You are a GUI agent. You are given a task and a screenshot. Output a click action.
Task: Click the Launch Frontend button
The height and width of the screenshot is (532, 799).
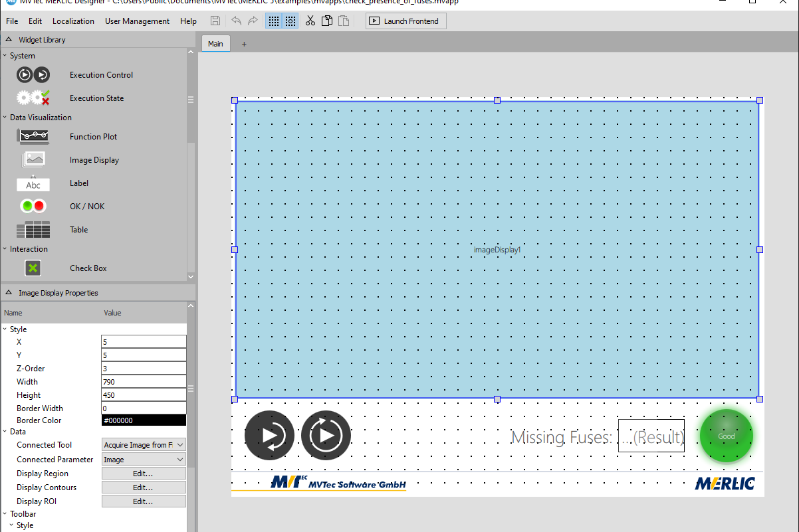pyautogui.click(x=405, y=21)
